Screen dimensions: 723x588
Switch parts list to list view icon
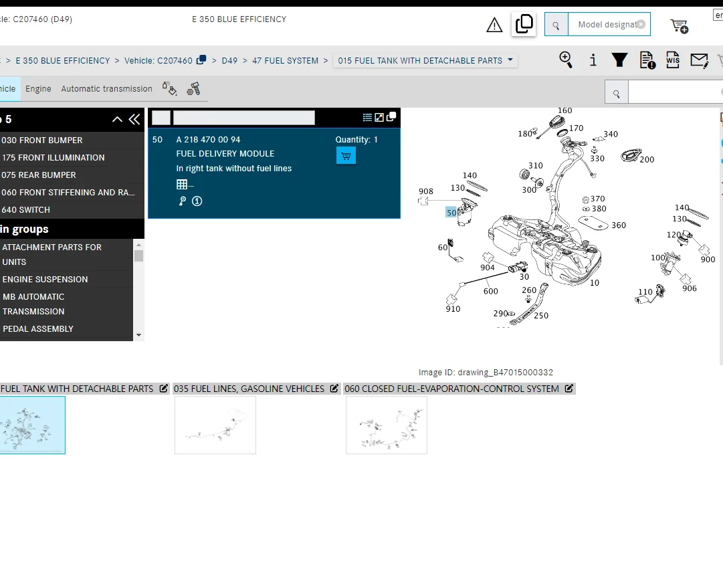367,118
